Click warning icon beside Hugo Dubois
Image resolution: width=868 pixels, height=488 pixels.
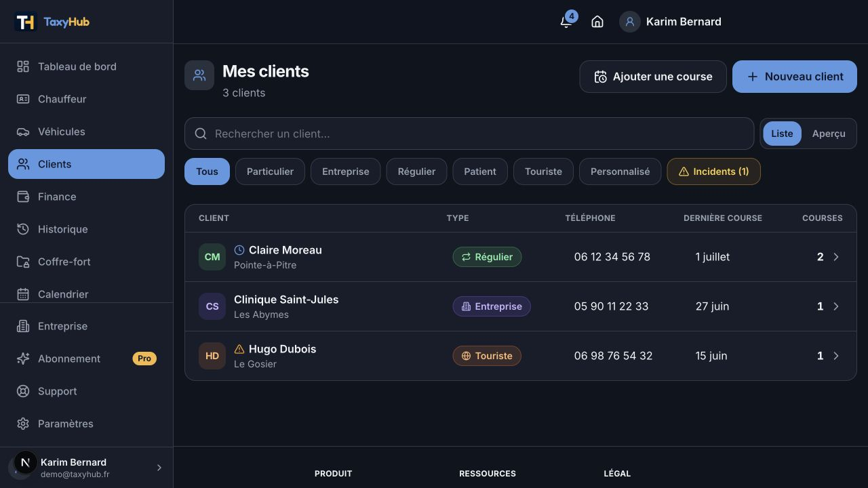click(x=239, y=349)
